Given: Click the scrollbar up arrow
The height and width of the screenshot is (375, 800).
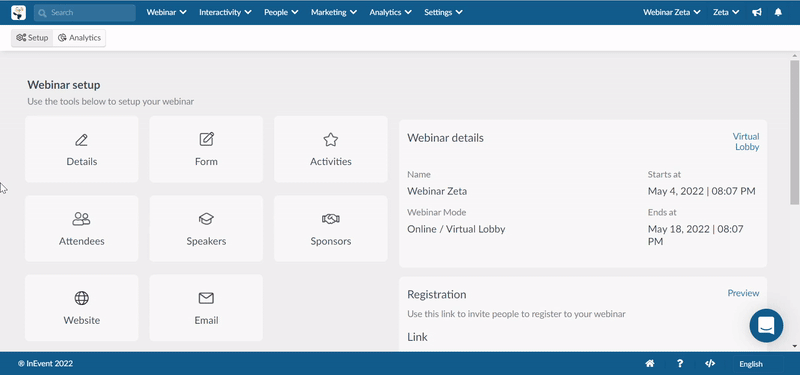Looking at the screenshot, I should 794,55.
